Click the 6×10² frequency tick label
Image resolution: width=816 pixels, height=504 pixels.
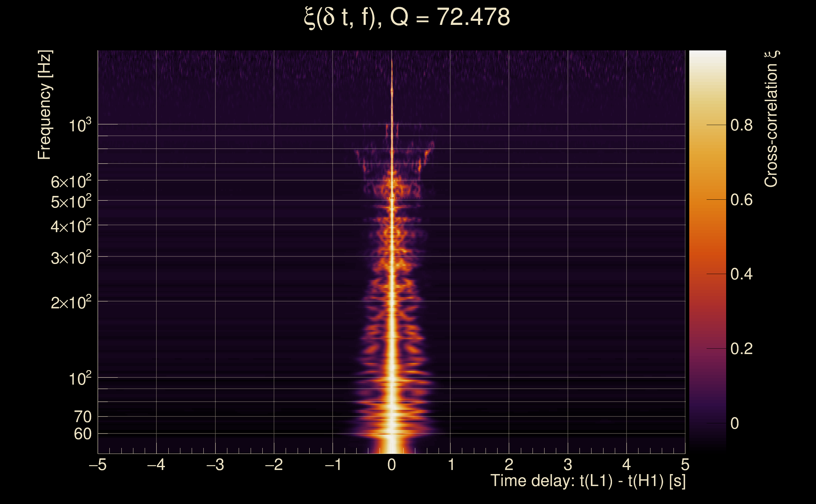(x=71, y=182)
